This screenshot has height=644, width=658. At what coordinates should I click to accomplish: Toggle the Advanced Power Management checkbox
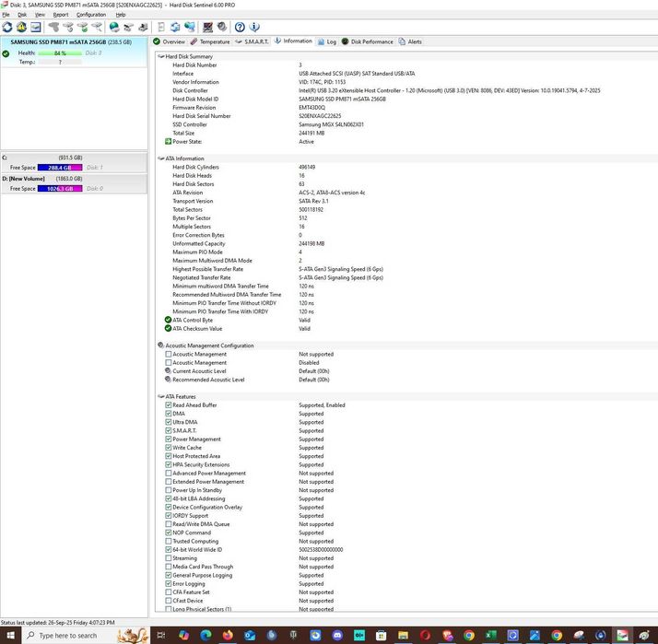coord(169,473)
